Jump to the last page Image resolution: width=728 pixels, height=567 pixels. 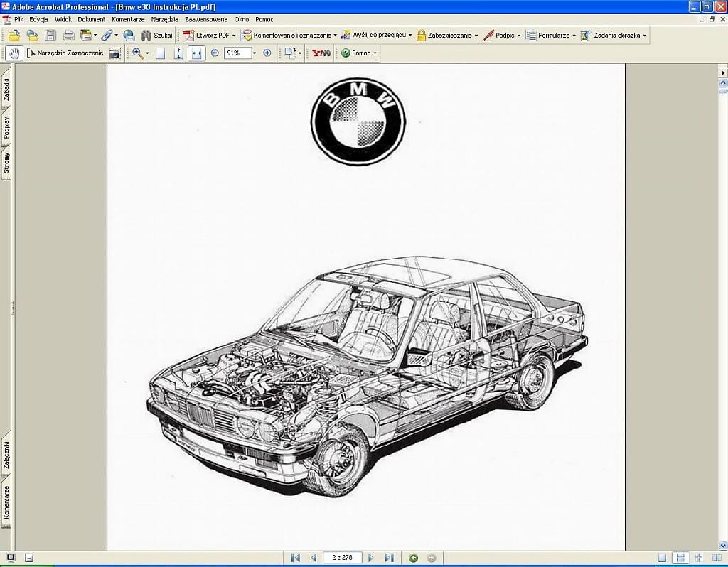click(389, 558)
